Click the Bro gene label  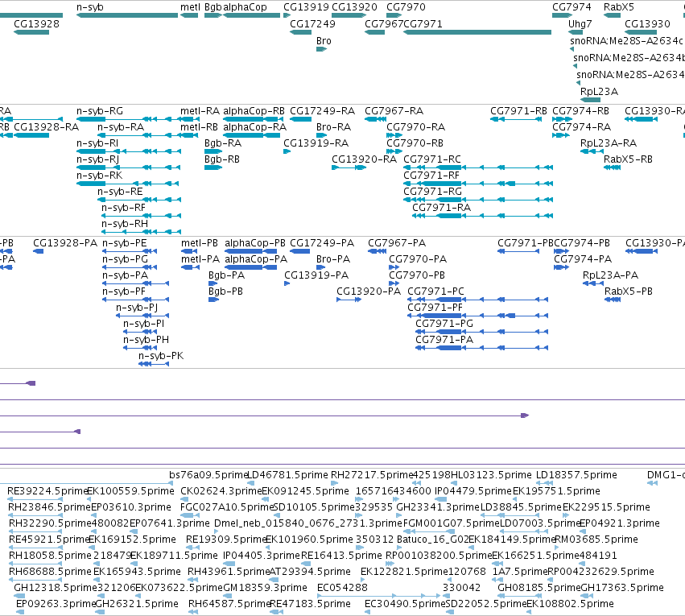click(x=324, y=41)
